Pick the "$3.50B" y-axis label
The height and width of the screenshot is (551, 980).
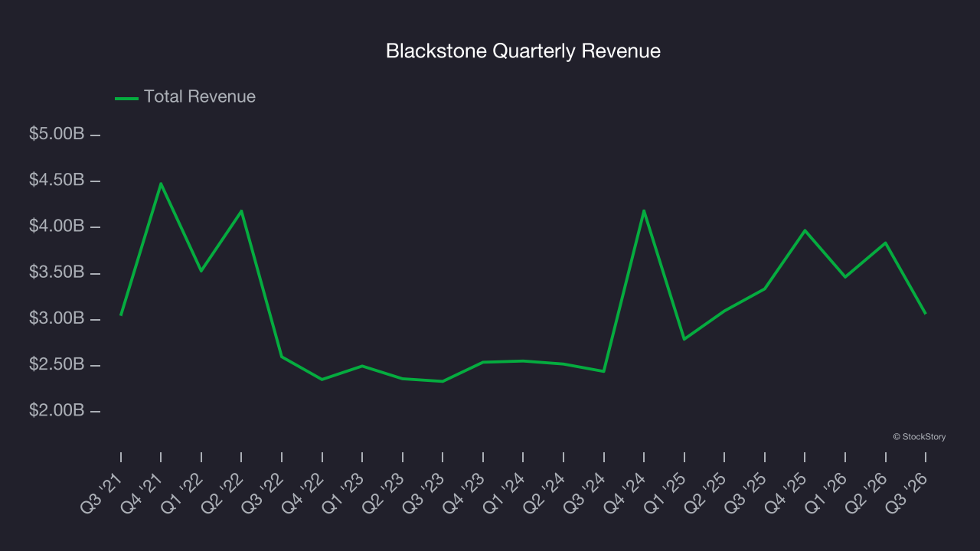pyautogui.click(x=57, y=272)
